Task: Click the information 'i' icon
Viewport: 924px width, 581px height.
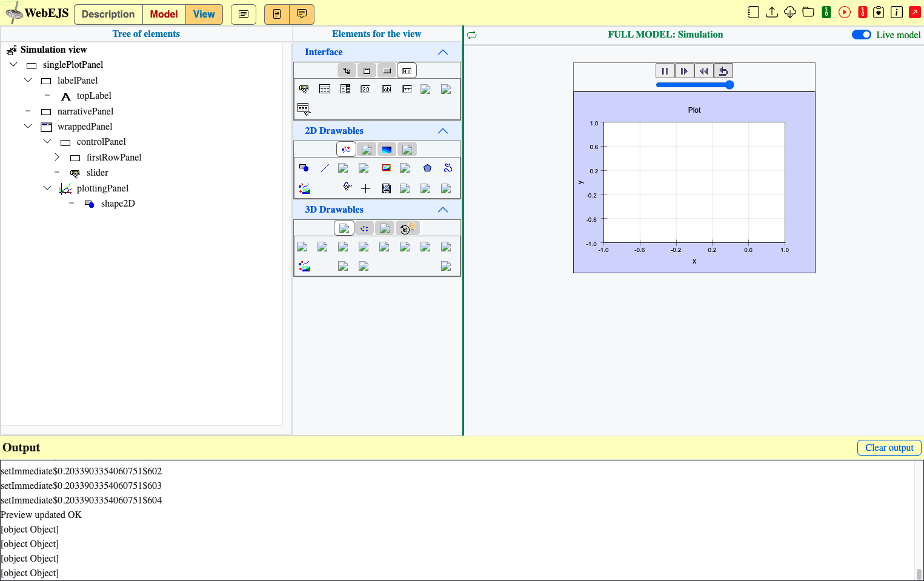Action: tap(897, 12)
